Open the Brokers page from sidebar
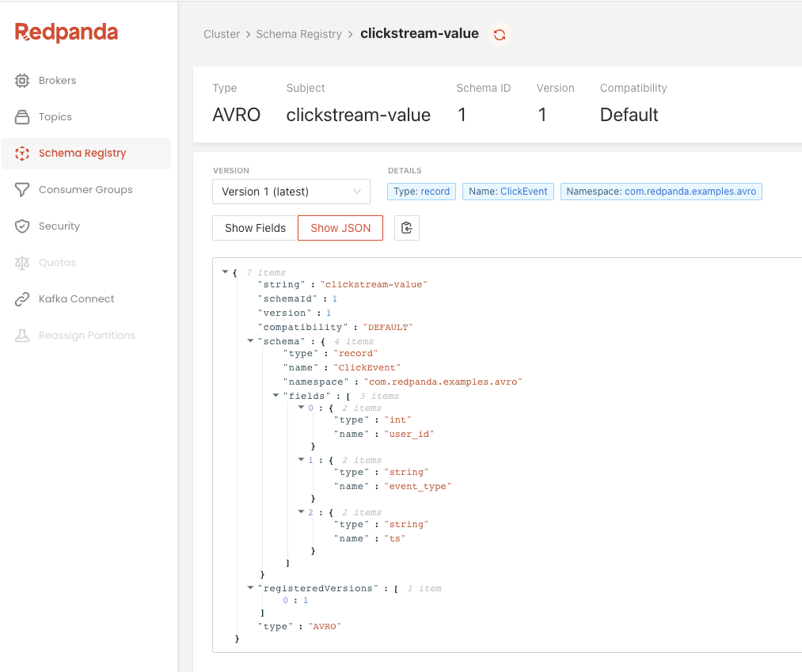The height and width of the screenshot is (672, 802). [55, 80]
